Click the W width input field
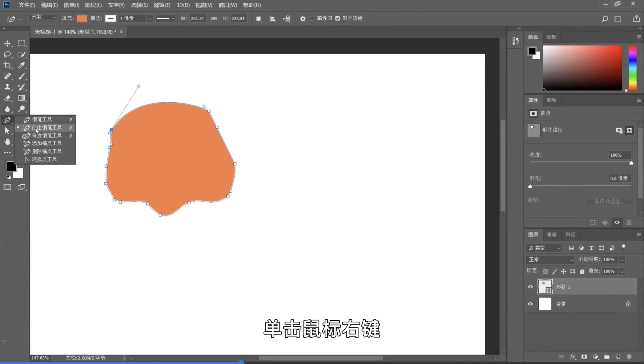 [197, 18]
